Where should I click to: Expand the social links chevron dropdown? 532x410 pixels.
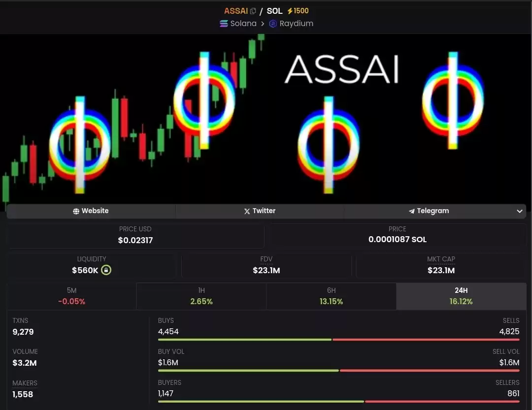(520, 211)
